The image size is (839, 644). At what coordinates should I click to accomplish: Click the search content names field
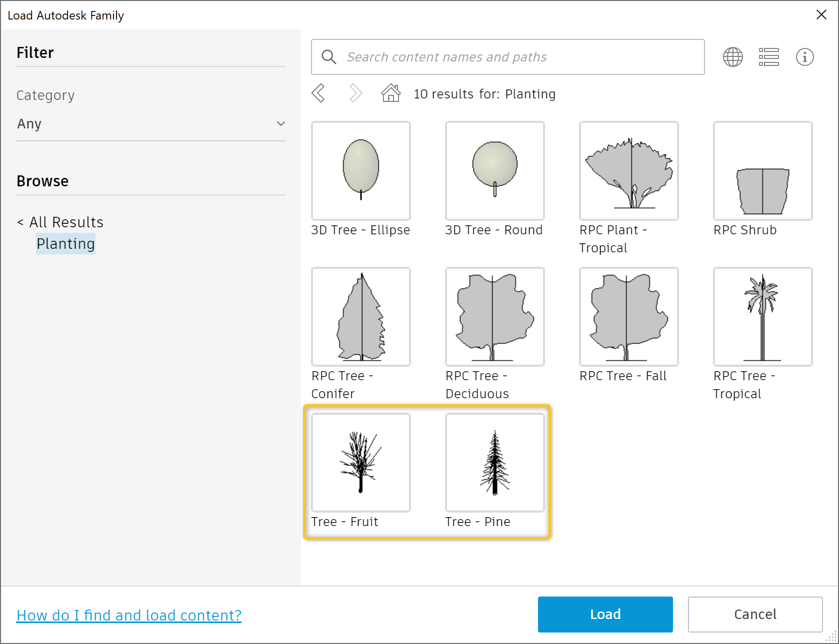click(x=520, y=57)
